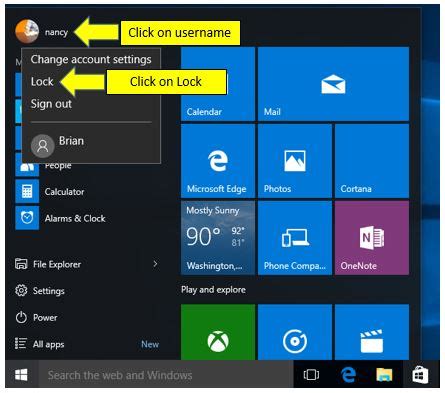Click the Mostly Sunny weather text

[x=213, y=210]
